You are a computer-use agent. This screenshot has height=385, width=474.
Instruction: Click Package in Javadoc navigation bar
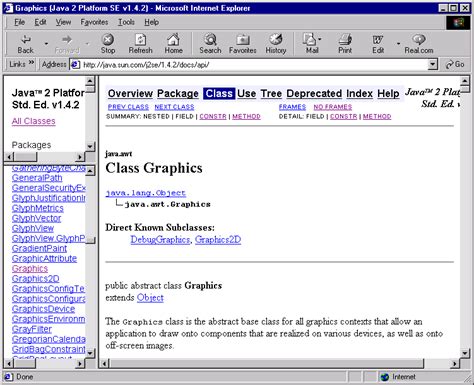178,94
